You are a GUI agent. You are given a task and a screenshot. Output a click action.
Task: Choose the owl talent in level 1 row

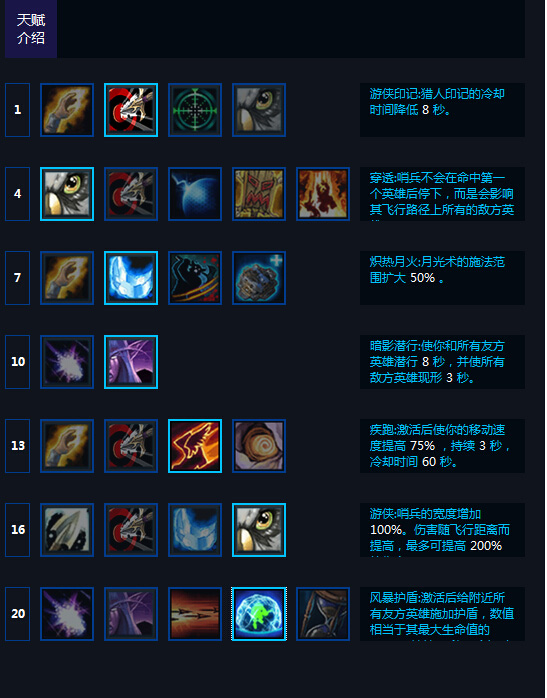259,110
